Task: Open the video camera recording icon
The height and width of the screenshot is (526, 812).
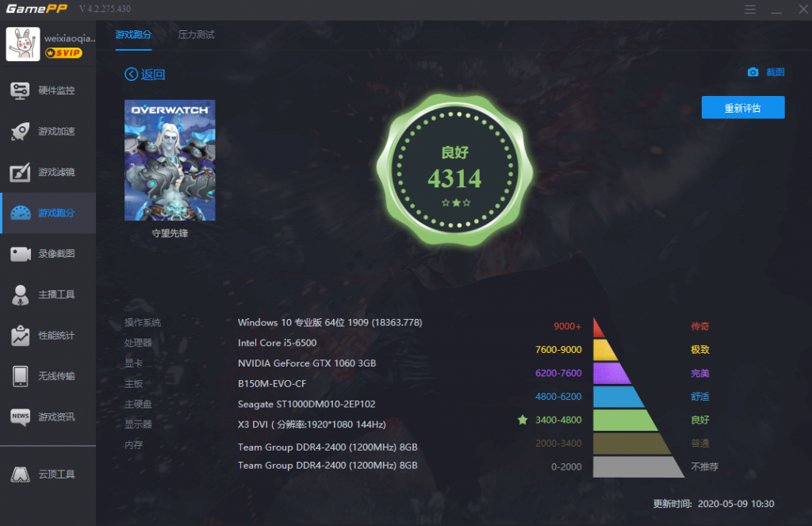Action: click(x=21, y=254)
